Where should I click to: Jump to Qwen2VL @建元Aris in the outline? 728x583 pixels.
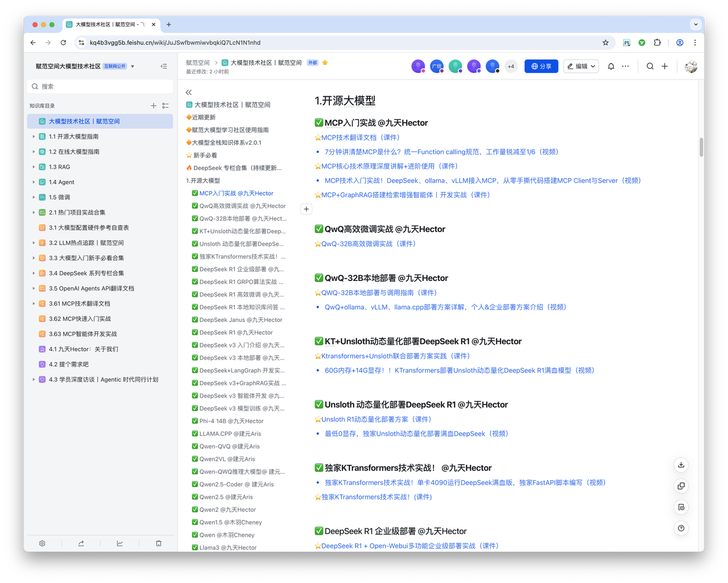click(x=224, y=459)
